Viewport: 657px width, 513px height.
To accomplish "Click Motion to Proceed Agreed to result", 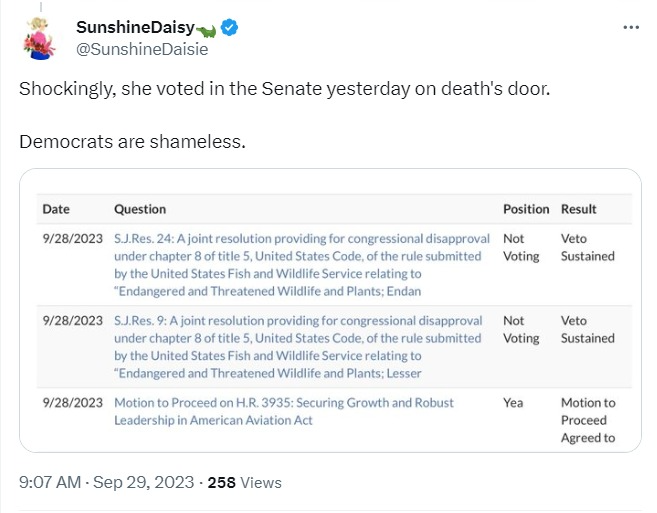I will pos(588,420).
